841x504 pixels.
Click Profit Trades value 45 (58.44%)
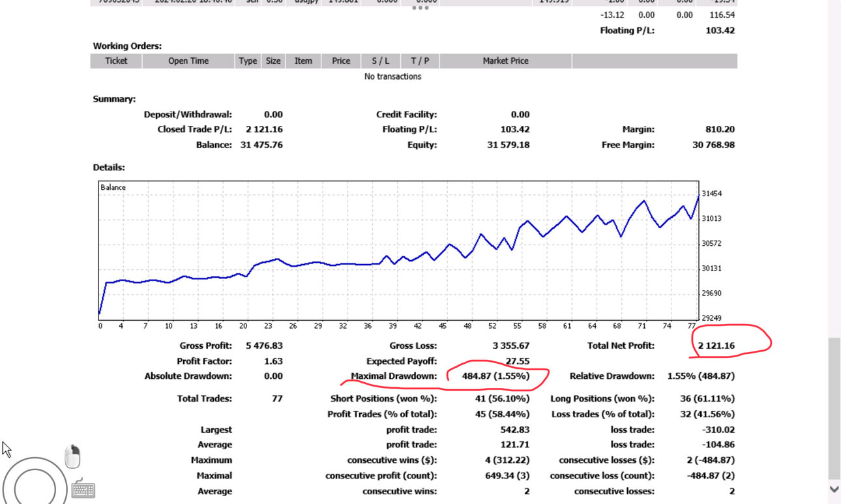pyautogui.click(x=503, y=414)
